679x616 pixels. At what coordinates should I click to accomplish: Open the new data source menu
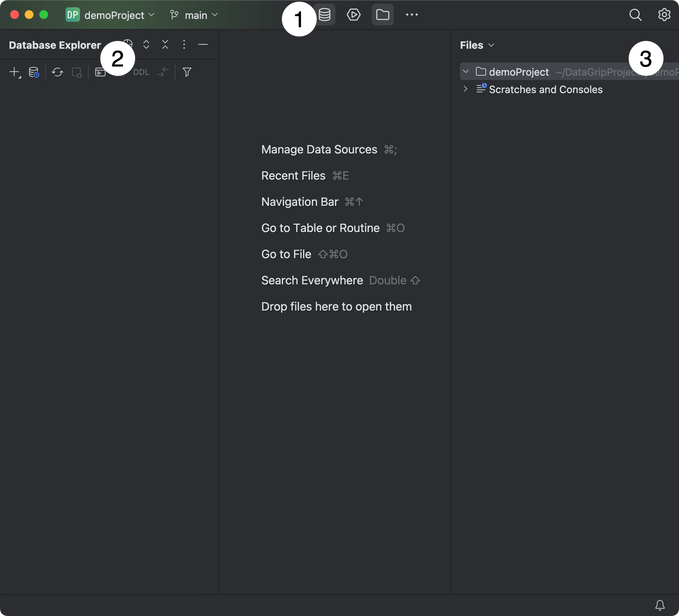point(15,72)
